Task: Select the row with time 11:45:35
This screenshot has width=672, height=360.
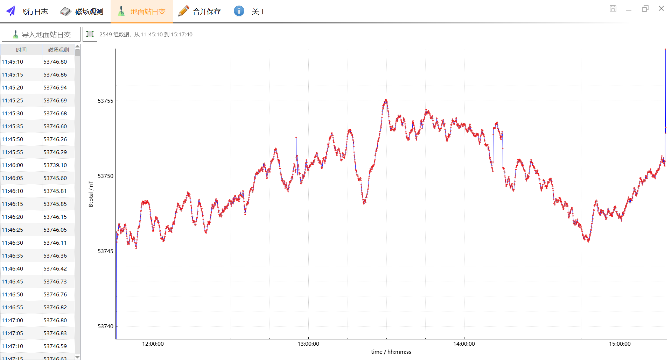Action: coord(37,126)
